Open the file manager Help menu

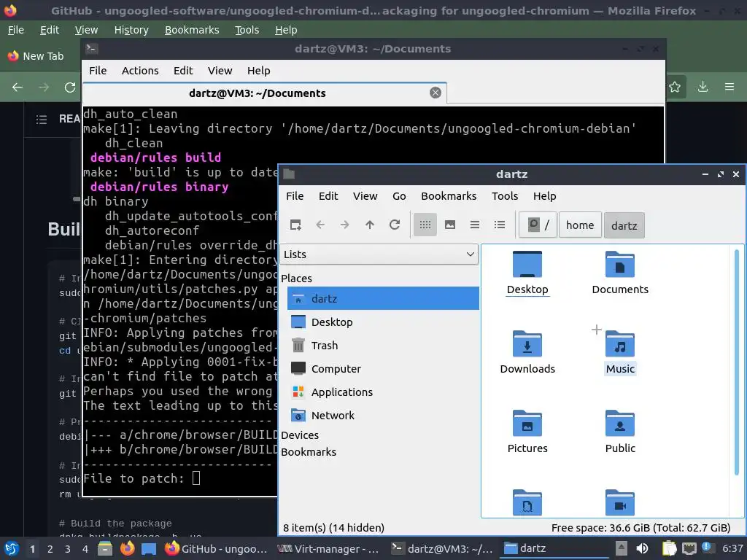point(544,196)
